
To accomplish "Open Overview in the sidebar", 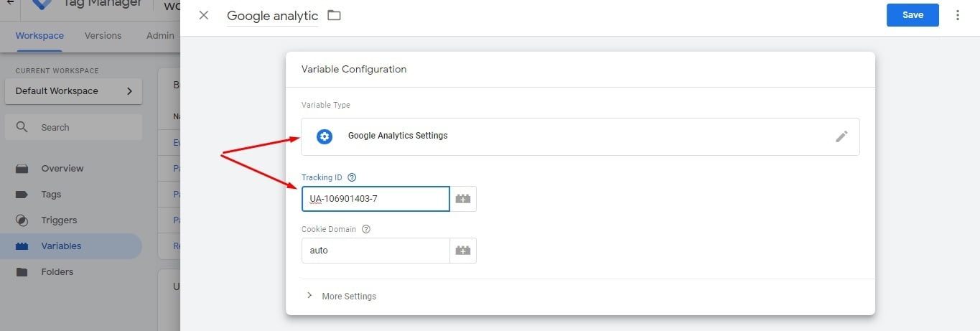I will pyautogui.click(x=71, y=169).
